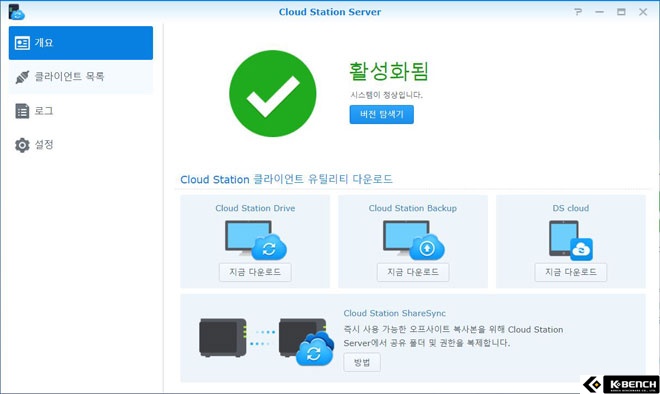Click the 방법 how-to button

pyautogui.click(x=362, y=362)
